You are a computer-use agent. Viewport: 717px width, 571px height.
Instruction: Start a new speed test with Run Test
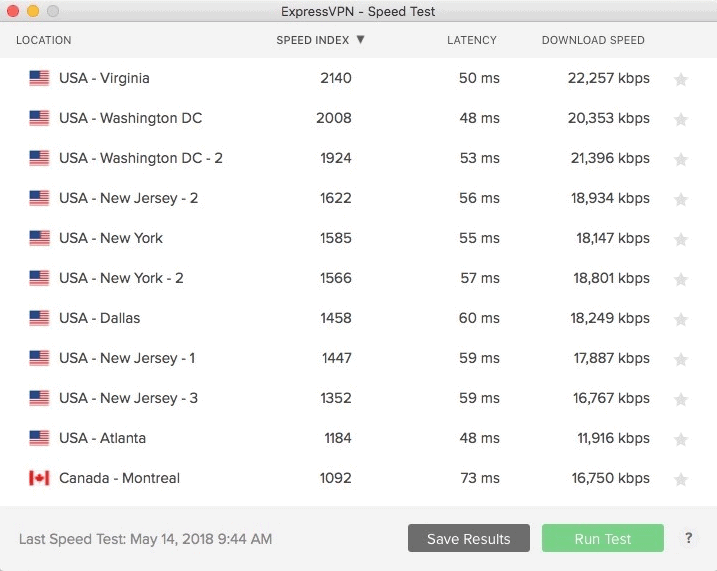603,538
